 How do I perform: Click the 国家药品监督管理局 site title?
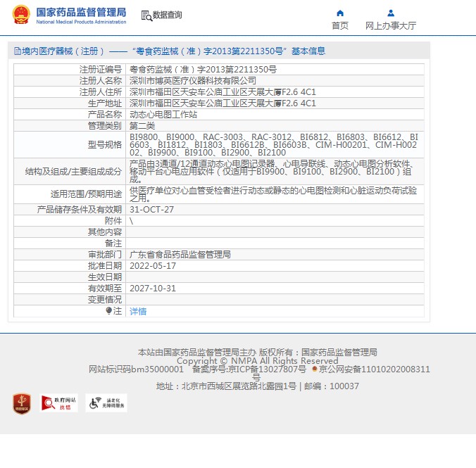point(81,13)
